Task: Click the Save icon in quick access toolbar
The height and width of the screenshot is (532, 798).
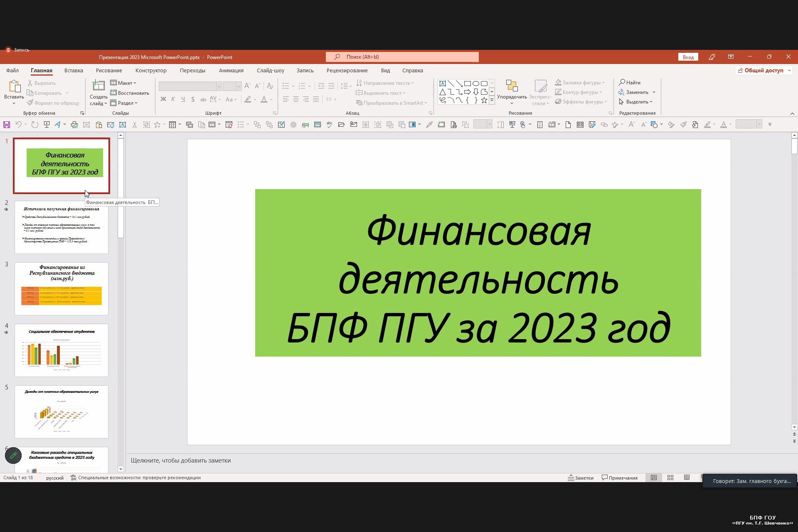Action: tap(7, 124)
